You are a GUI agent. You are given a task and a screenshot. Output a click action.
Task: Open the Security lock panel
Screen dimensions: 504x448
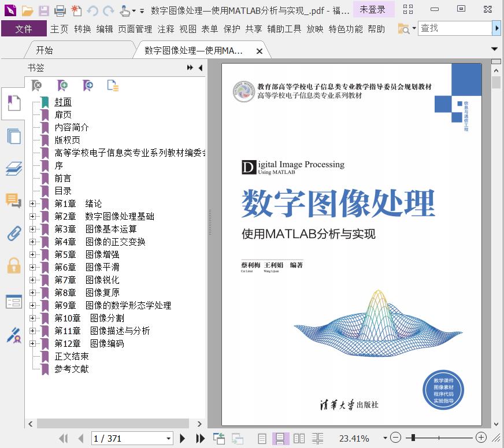14,265
